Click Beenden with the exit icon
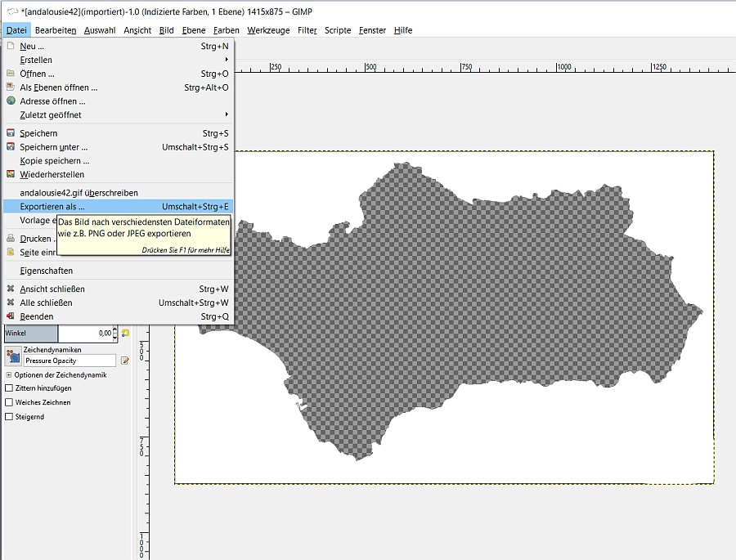The height and width of the screenshot is (560, 736). pyautogui.click(x=37, y=316)
